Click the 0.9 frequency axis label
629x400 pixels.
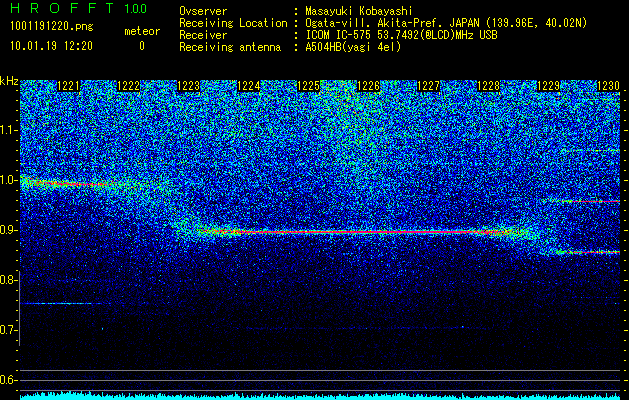tap(8, 230)
